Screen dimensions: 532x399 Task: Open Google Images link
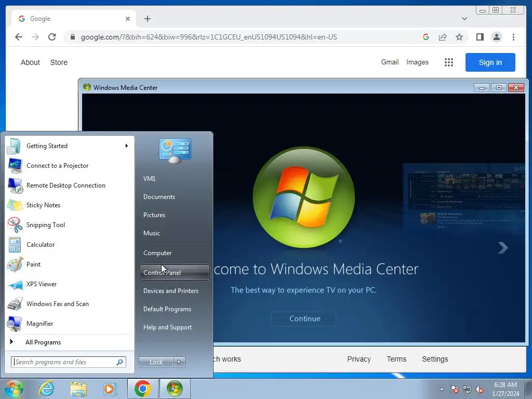tap(417, 62)
